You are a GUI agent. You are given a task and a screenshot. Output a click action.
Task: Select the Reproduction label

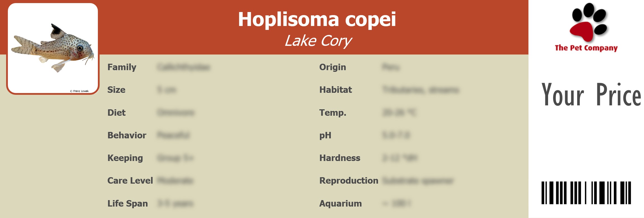[349, 181]
